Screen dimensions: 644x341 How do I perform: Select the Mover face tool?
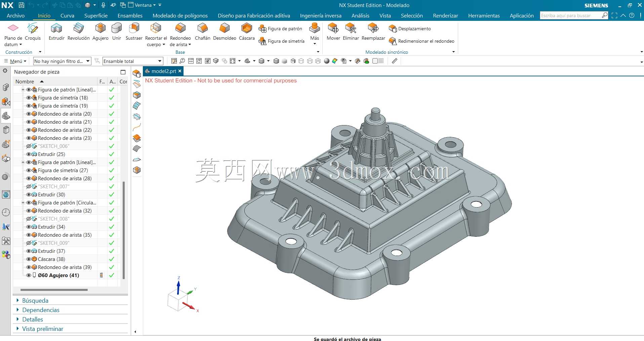click(x=333, y=32)
